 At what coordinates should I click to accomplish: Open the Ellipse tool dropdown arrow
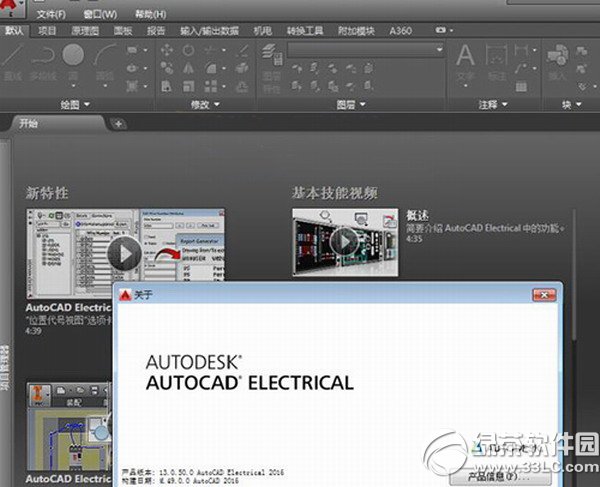(145, 68)
